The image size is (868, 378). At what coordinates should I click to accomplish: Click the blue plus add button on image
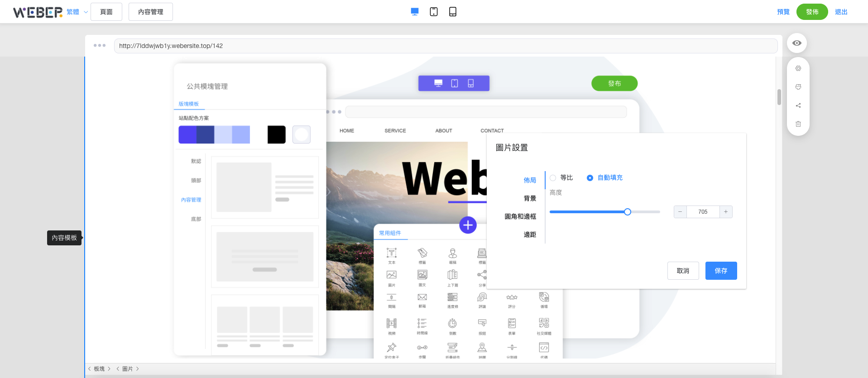coord(468,225)
